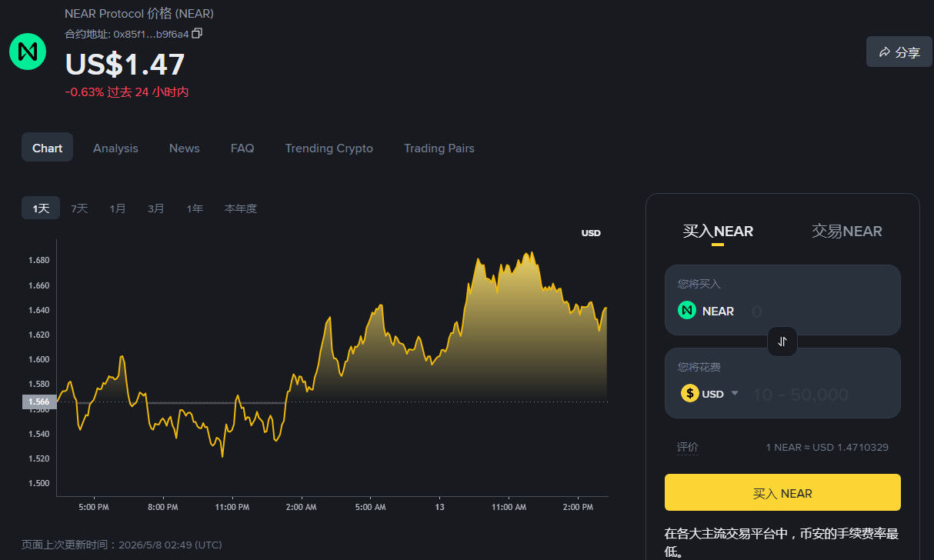Click the yellow 买入 NEAR button
This screenshot has width=934, height=560.
coord(782,492)
